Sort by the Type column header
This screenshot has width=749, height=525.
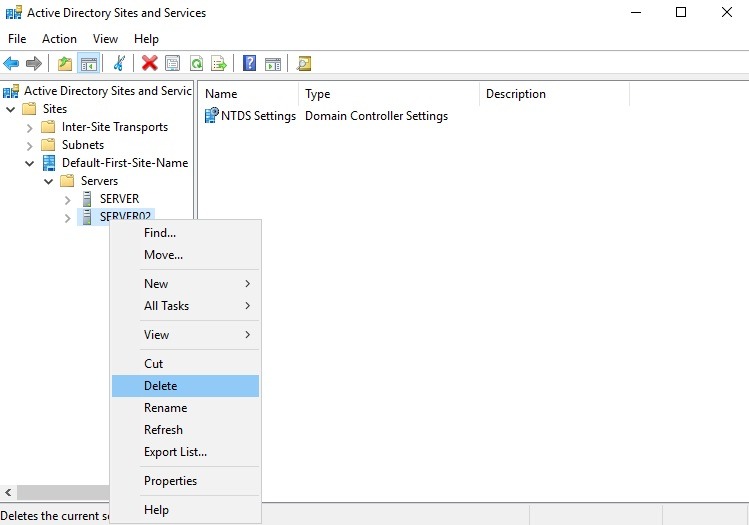[389, 94]
